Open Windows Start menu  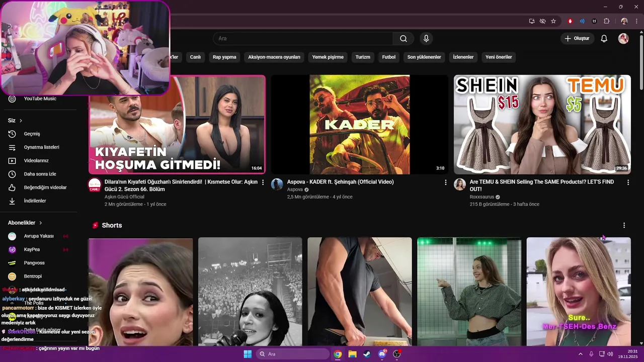248,354
